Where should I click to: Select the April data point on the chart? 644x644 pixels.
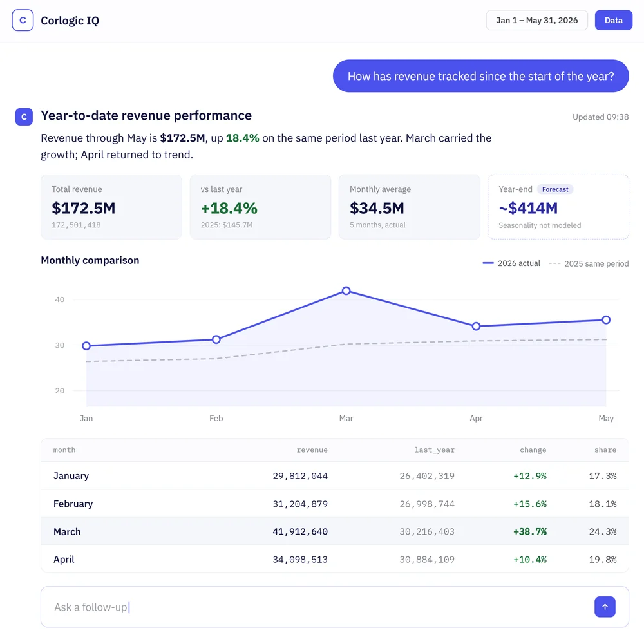[x=476, y=326]
